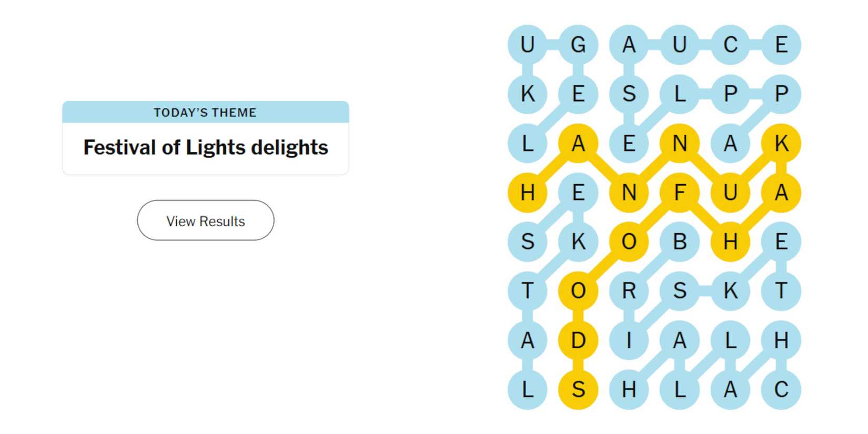
Task: Select the yellow letter F in the fourth row
Action: (680, 192)
